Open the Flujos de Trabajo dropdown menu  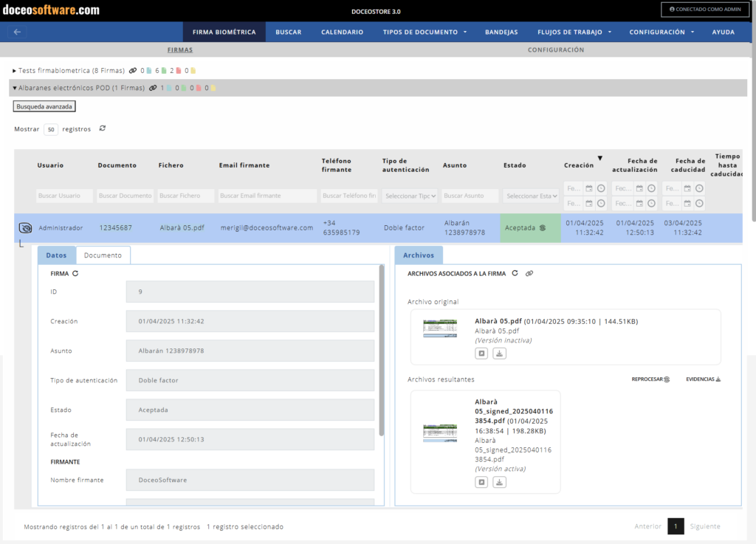click(x=574, y=32)
